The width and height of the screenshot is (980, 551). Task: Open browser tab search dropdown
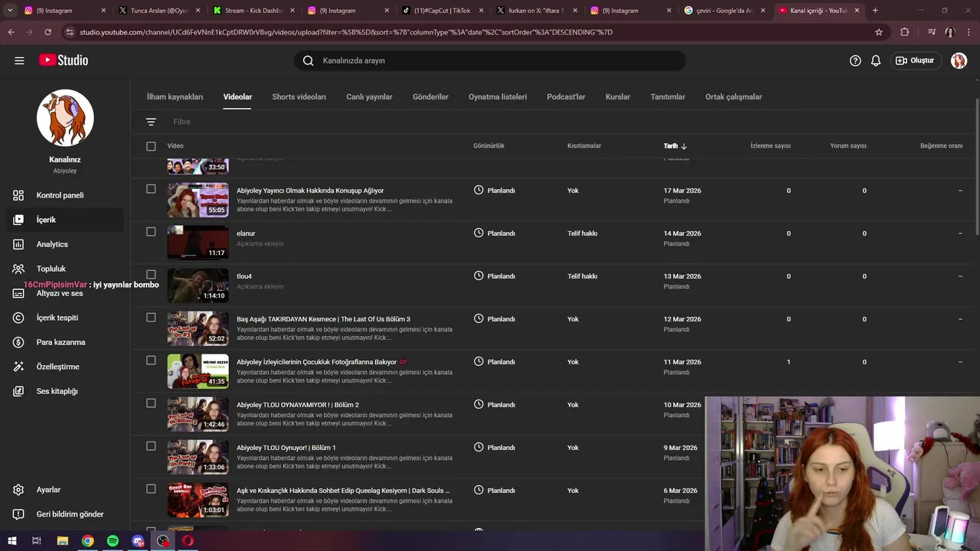pyautogui.click(x=10, y=11)
